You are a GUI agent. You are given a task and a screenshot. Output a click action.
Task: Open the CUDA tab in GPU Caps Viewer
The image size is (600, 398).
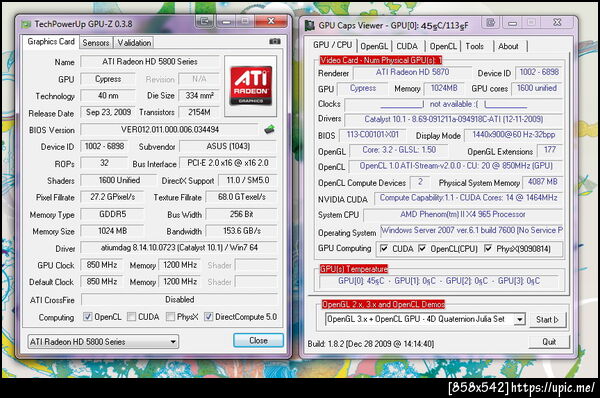tap(407, 46)
